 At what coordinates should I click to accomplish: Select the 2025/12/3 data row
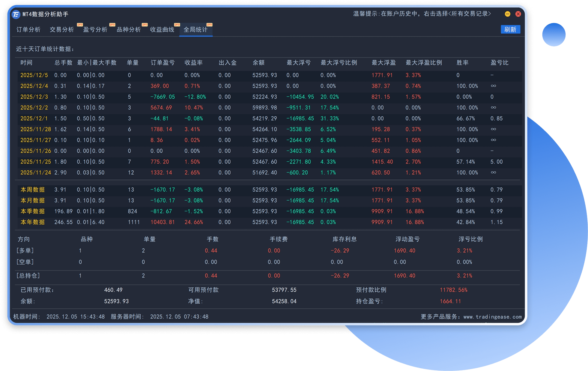point(269,97)
